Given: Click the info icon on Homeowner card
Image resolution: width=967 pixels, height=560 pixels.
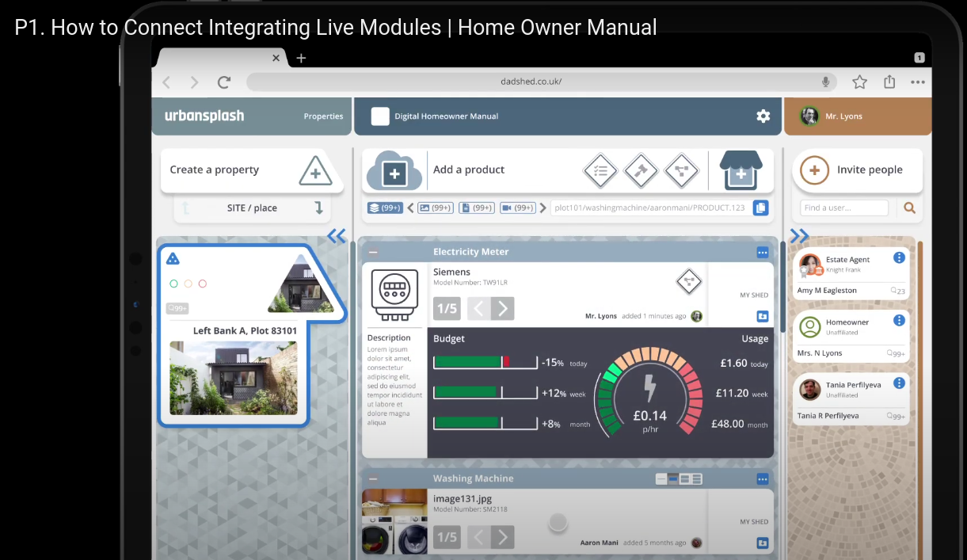Looking at the screenshot, I should tap(899, 321).
